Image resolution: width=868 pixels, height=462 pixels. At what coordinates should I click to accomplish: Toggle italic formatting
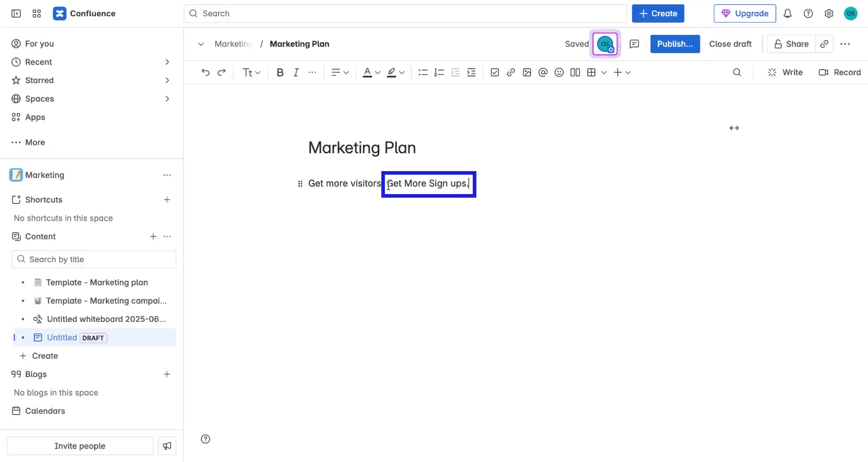pos(296,72)
